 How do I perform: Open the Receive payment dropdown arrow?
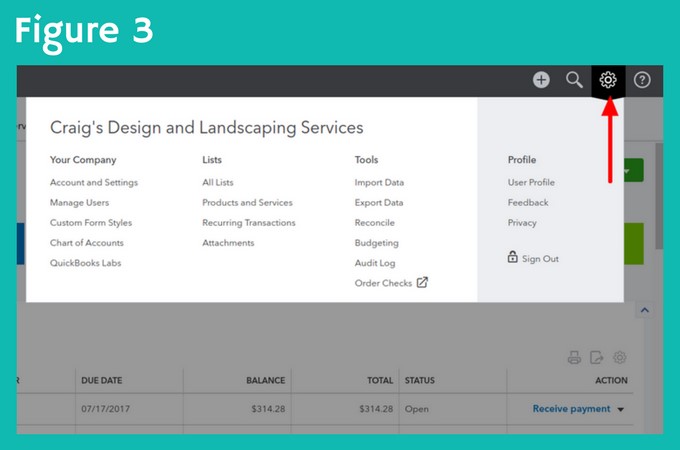[621, 409]
